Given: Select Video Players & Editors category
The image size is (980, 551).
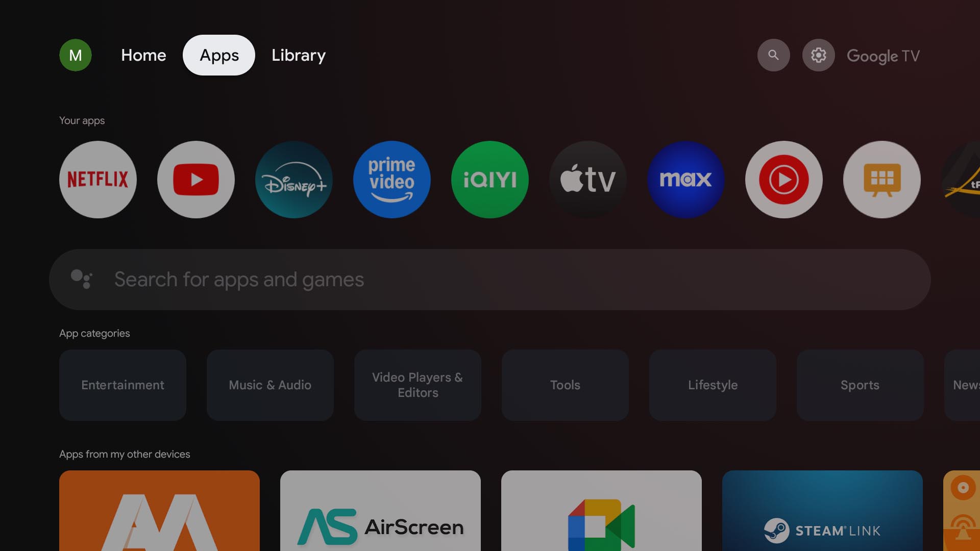Looking at the screenshot, I should [x=416, y=385].
